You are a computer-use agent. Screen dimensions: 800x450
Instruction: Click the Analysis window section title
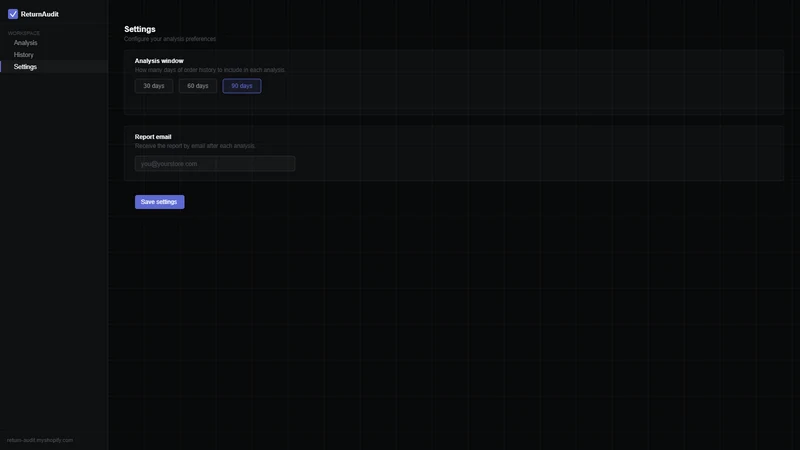(159, 61)
